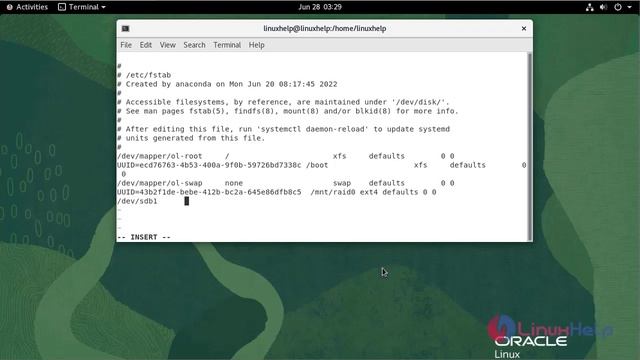640x360 pixels.
Task: Click the /mnt/raid0 mount point text
Action: coord(333,192)
